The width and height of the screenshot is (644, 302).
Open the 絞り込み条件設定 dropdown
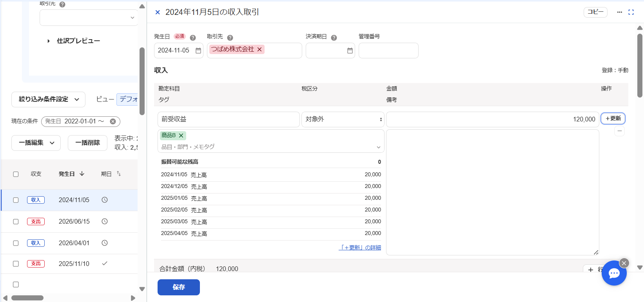pyautogui.click(x=48, y=99)
